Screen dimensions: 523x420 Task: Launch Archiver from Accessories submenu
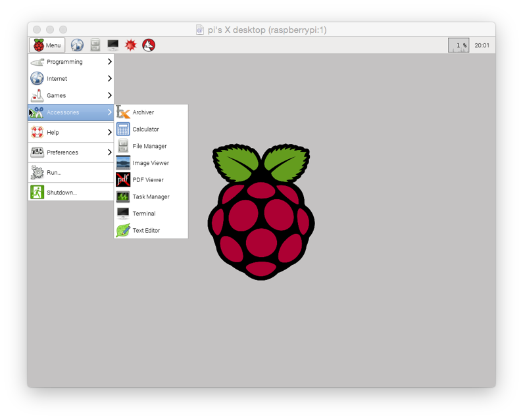[151, 112]
